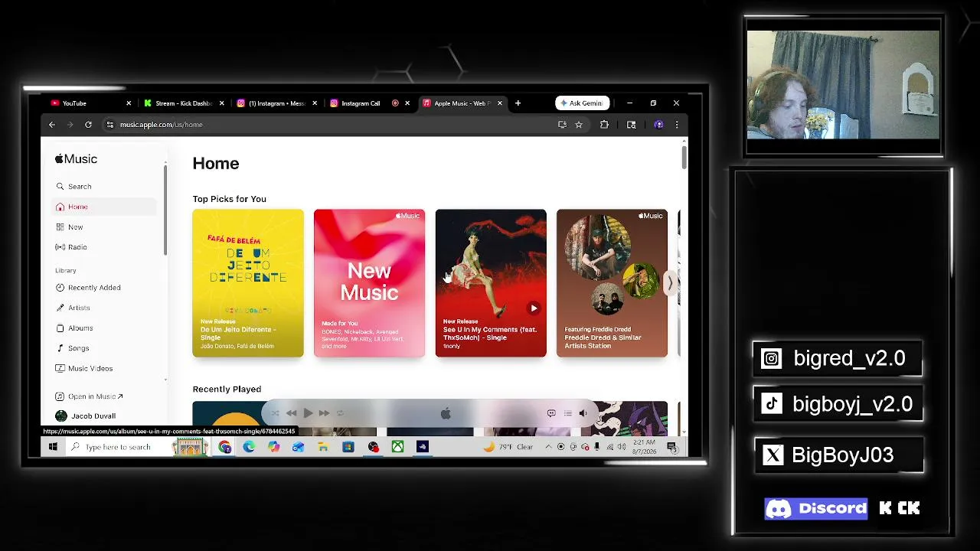980x551 pixels.
Task: Open the Jacob Duvall account profile
Action: point(86,416)
